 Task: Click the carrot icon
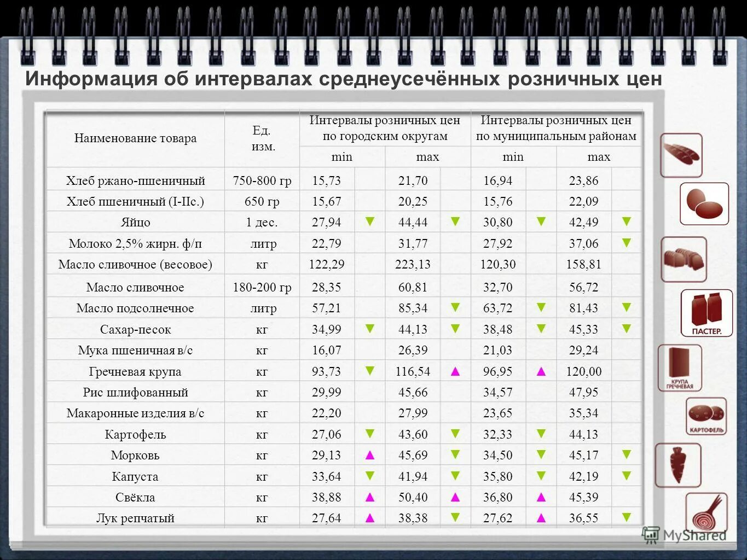click(678, 465)
